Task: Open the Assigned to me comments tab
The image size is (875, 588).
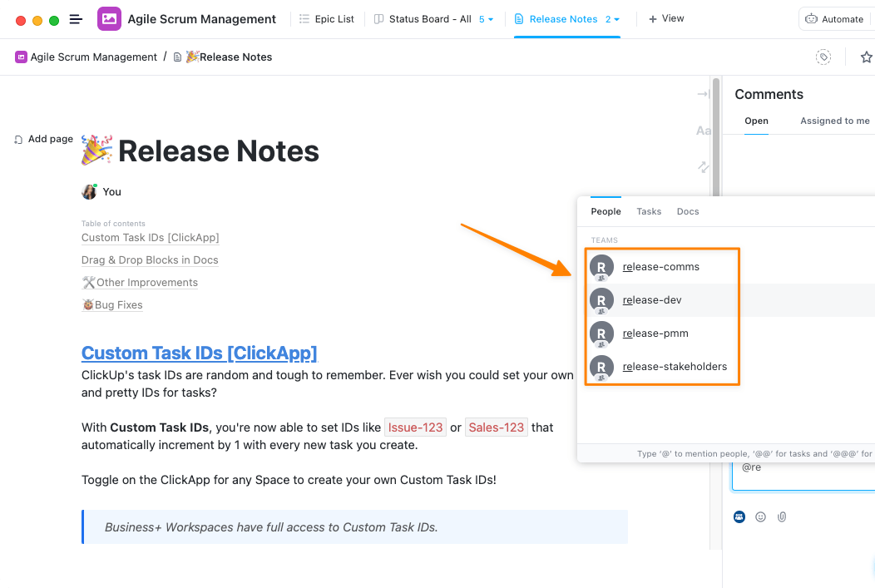Action: pos(834,121)
